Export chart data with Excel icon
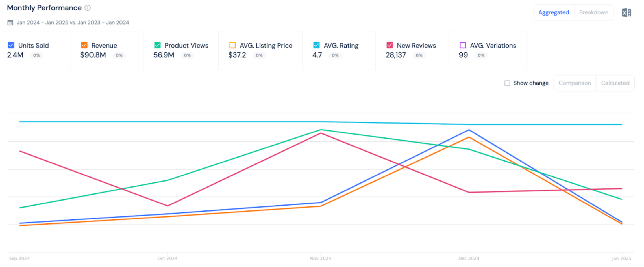644x267 pixels. click(x=626, y=13)
